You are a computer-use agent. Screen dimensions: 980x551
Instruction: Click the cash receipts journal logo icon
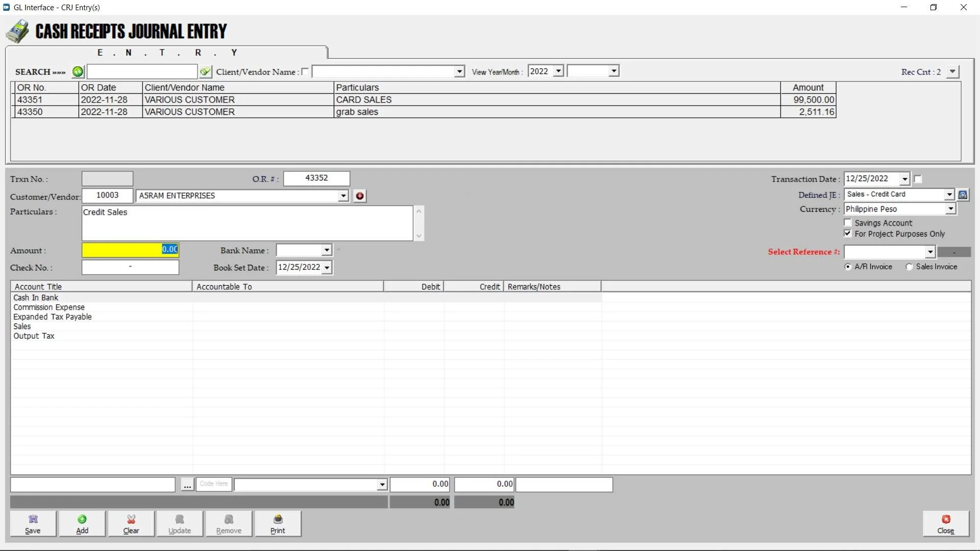coord(18,31)
